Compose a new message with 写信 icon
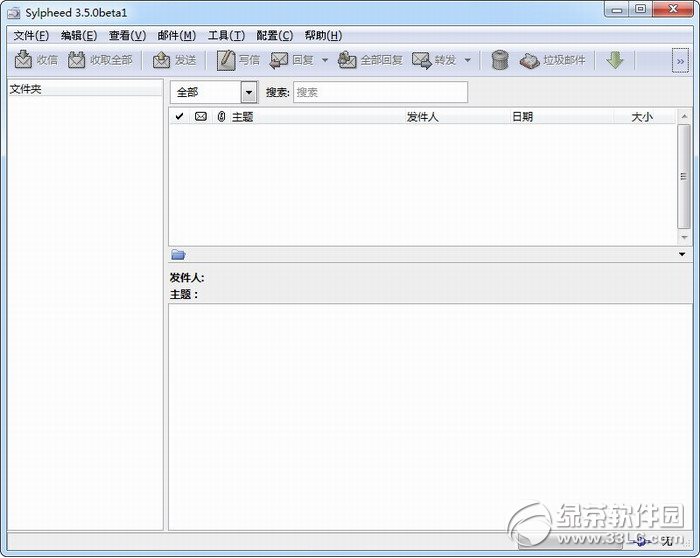 tap(226, 60)
